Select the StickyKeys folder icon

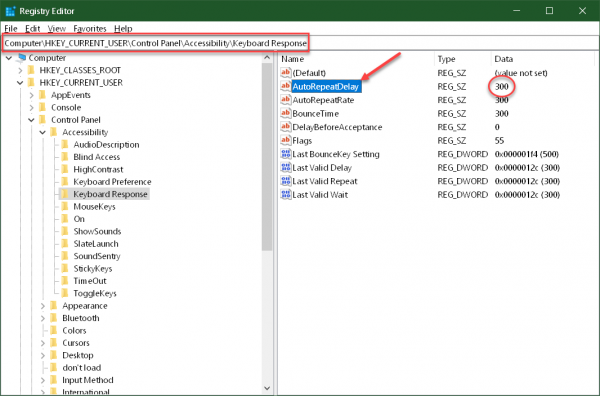tap(65, 268)
